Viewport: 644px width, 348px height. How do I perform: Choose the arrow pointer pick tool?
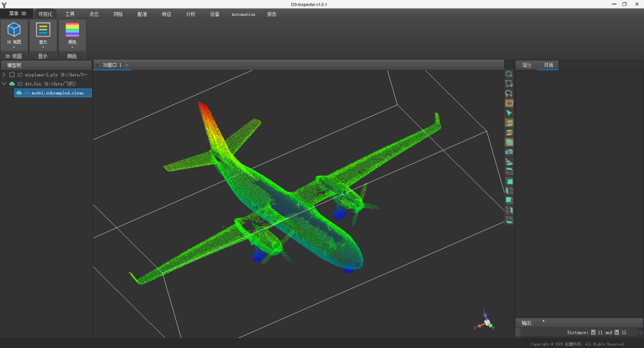pos(509,113)
